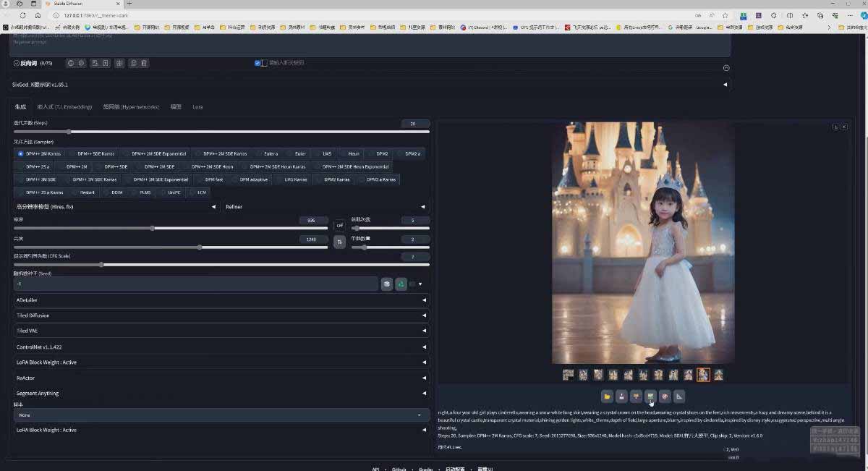The width and height of the screenshot is (868, 471).
Task: Click the yellow open-folder icon below the gallery
Action: pos(607,396)
